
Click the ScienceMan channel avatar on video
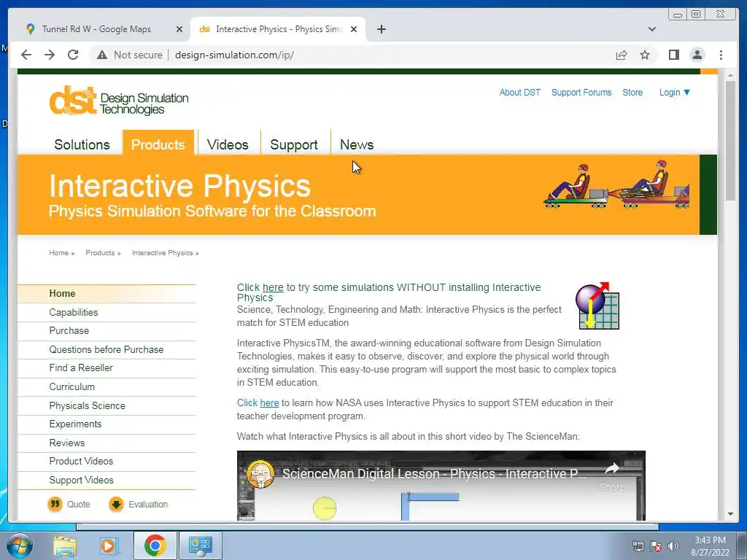pyautogui.click(x=260, y=474)
